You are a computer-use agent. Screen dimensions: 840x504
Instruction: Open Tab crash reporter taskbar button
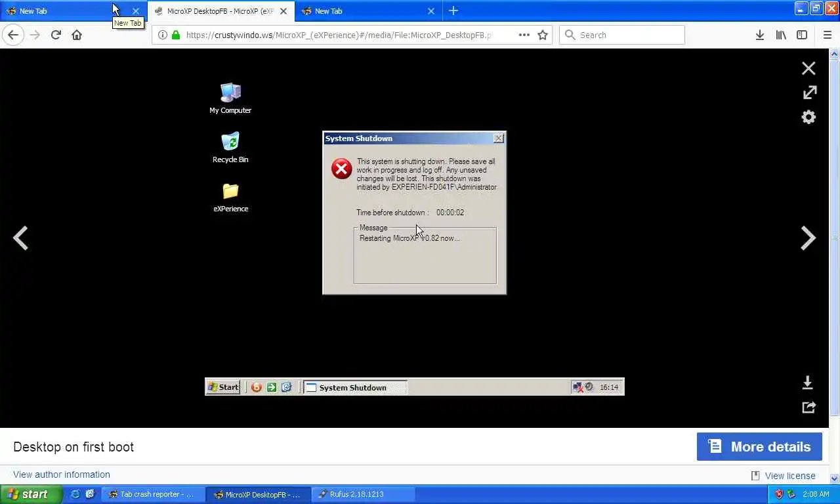pyautogui.click(x=153, y=494)
